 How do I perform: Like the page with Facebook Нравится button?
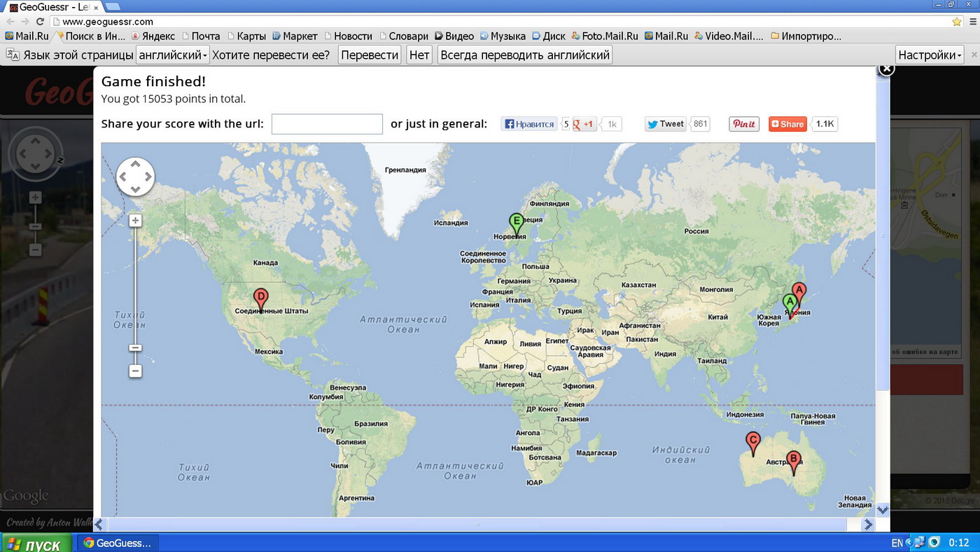(529, 124)
